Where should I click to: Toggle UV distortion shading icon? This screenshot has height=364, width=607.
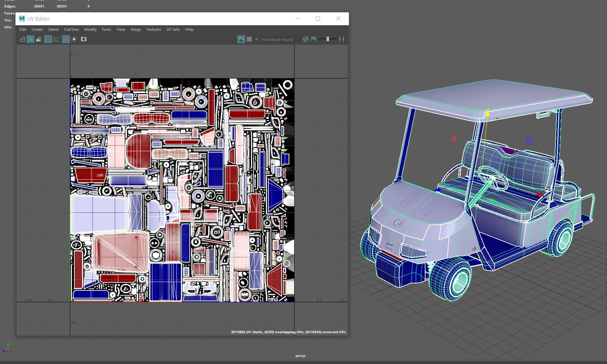click(38, 39)
